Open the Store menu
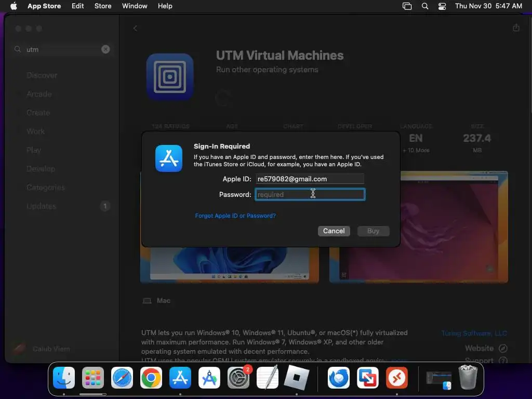The height and width of the screenshot is (399, 532). pos(103,6)
